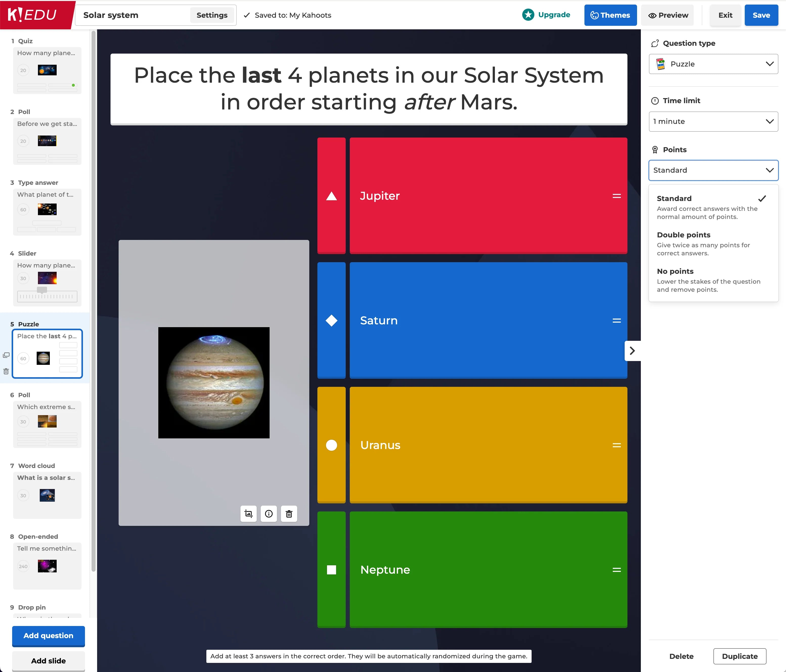
Task: Click the trash icon beside question 5
Action: click(6, 372)
